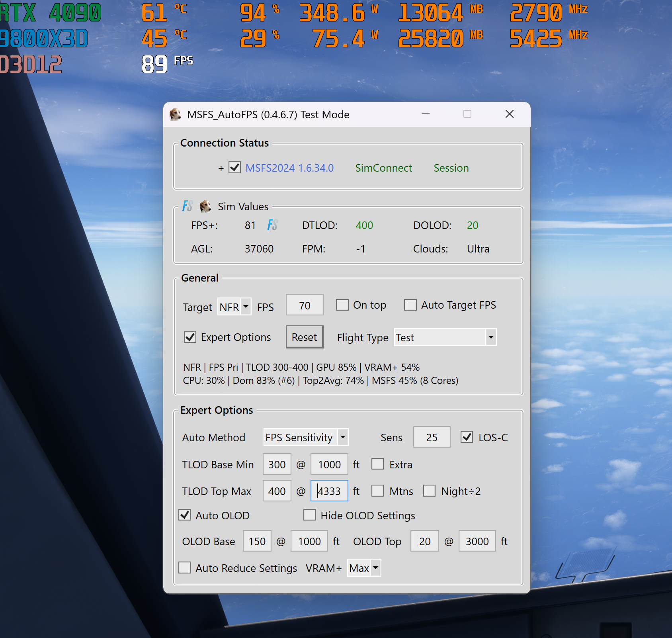Viewport: 672px width, 638px height.
Task: Click the target FPS field showing 70
Action: [x=305, y=305]
